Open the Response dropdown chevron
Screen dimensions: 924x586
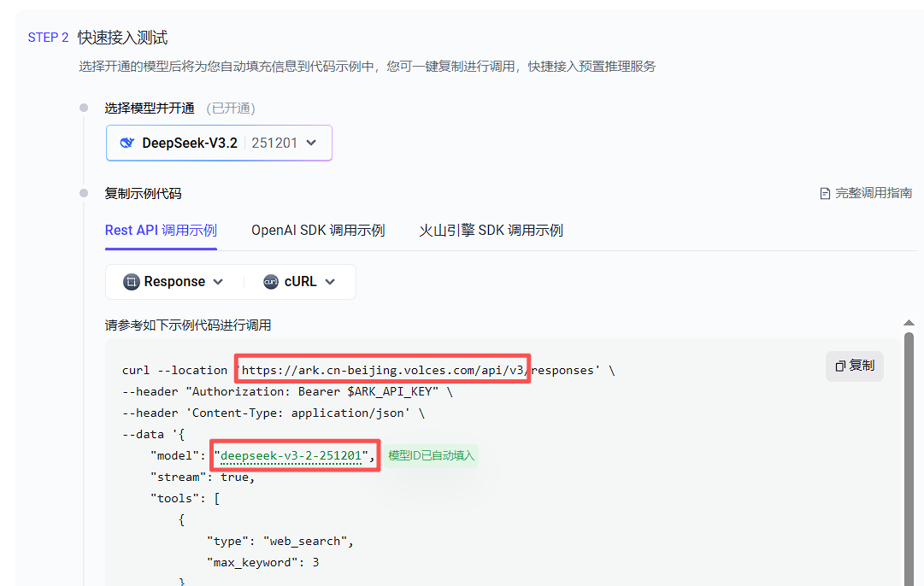click(x=218, y=282)
